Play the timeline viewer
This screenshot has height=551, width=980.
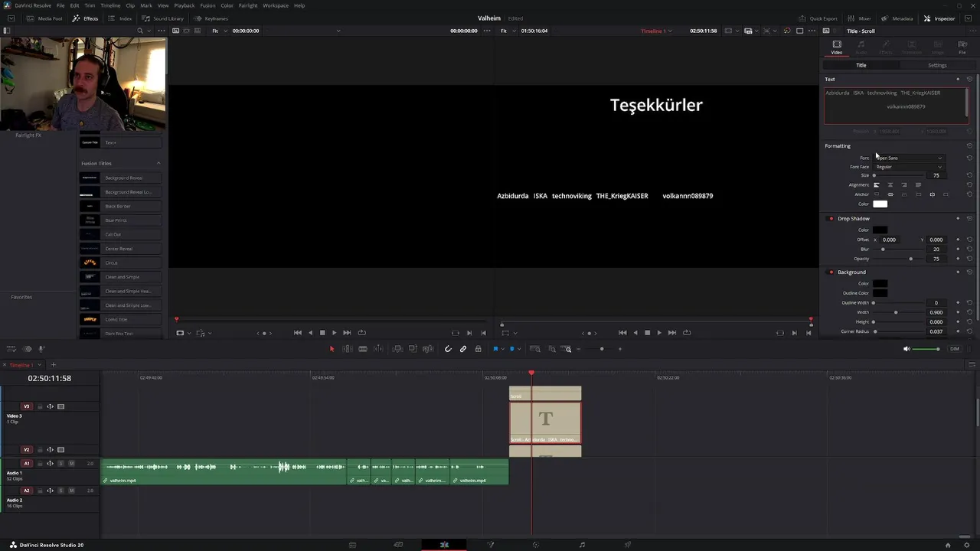coord(659,333)
